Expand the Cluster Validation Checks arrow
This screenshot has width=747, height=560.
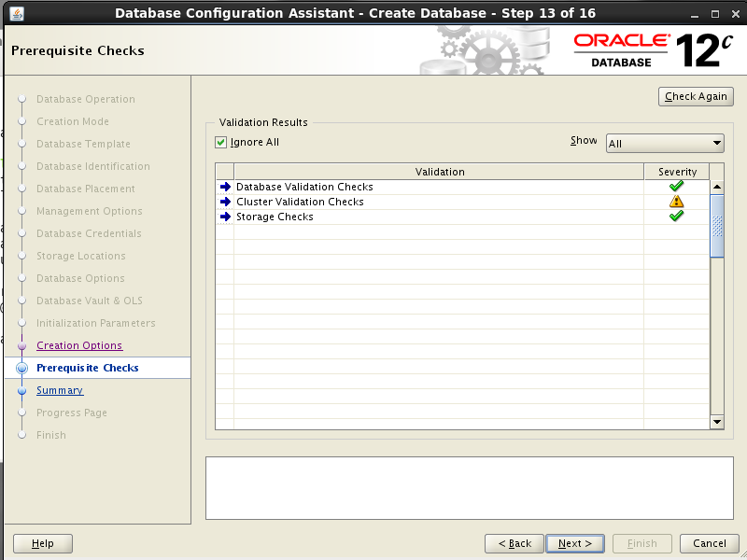coord(225,202)
